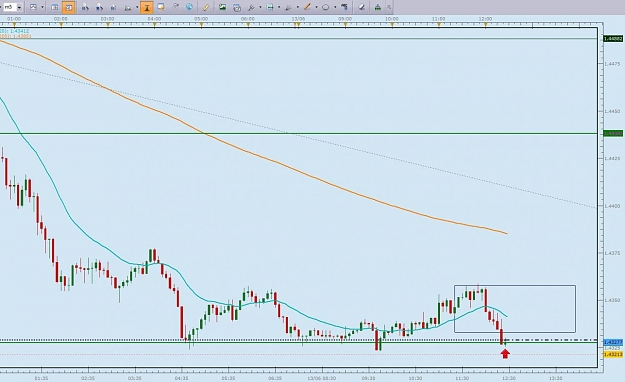Click the 13/06 08:30 bottom time label

coord(322,378)
